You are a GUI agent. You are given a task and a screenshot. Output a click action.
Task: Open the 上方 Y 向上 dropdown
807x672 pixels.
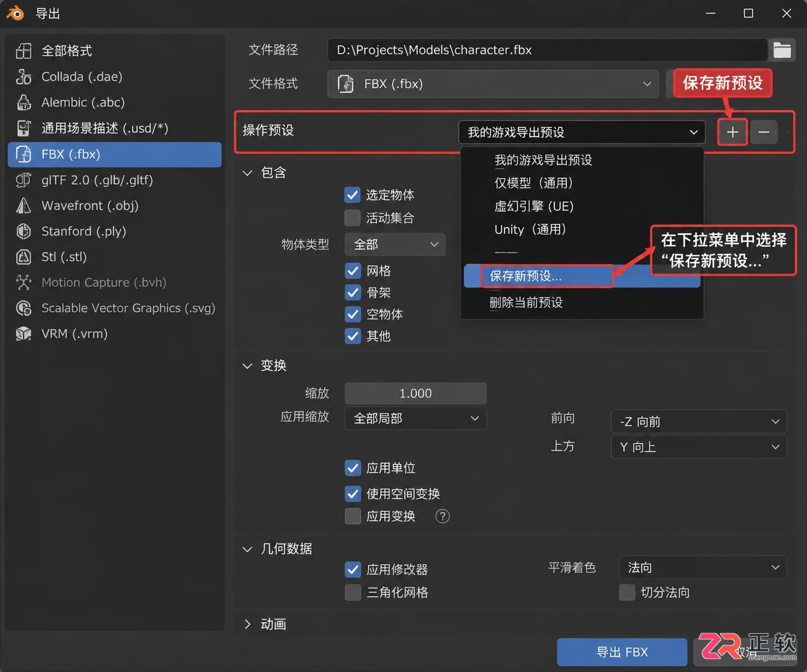[699, 447]
